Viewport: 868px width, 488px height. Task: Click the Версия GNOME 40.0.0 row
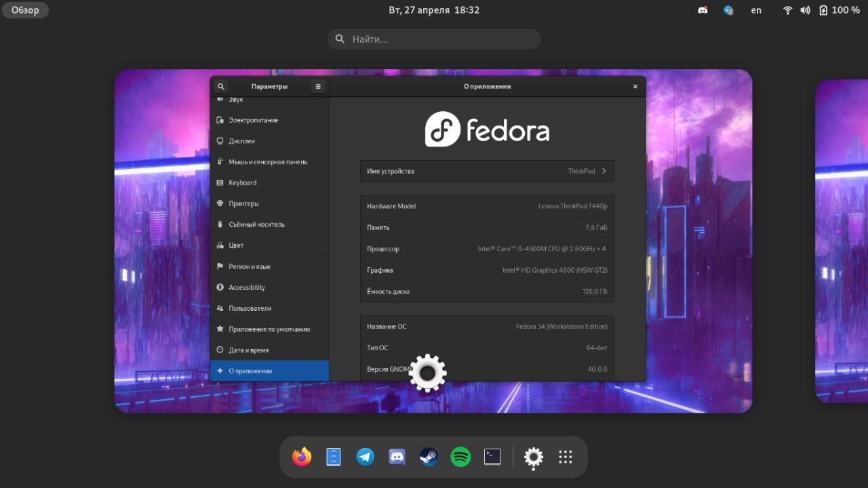point(487,369)
